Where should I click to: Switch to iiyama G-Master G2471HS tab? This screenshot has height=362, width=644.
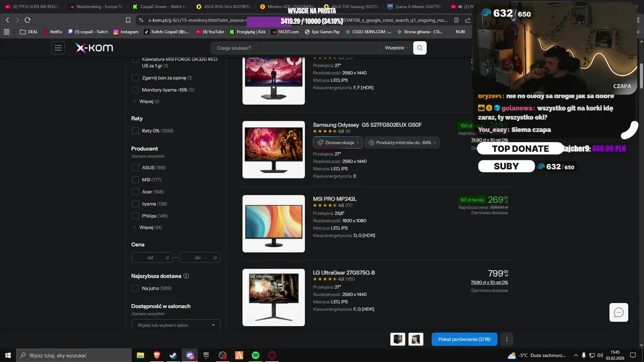[414, 7]
